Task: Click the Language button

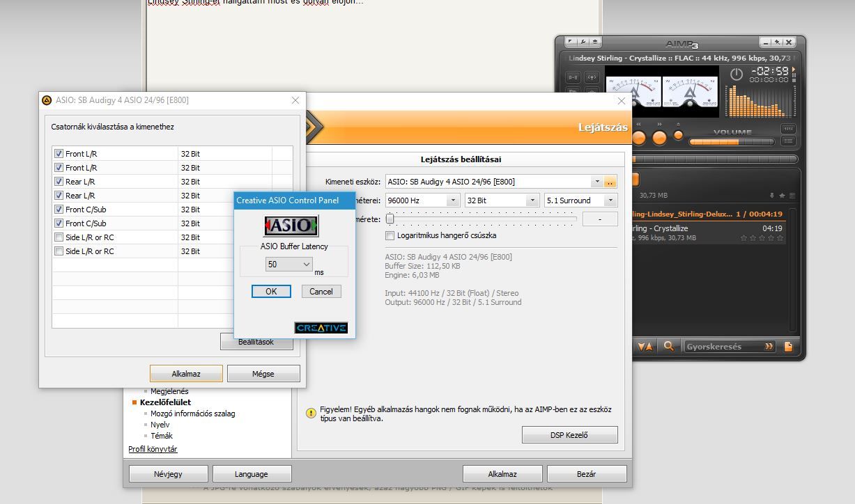Action: pyautogui.click(x=251, y=474)
